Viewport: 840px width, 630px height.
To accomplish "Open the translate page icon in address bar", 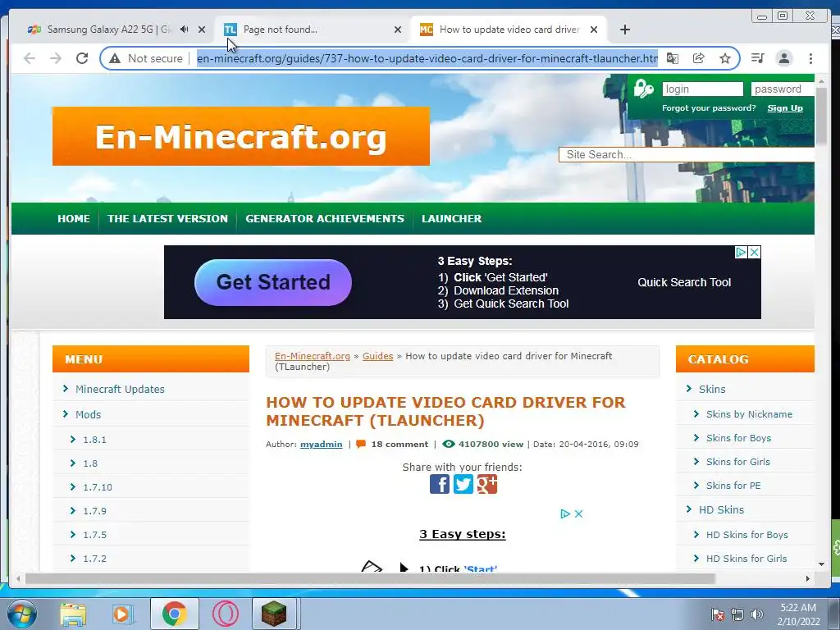I will pyautogui.click(x=673, y=58).
